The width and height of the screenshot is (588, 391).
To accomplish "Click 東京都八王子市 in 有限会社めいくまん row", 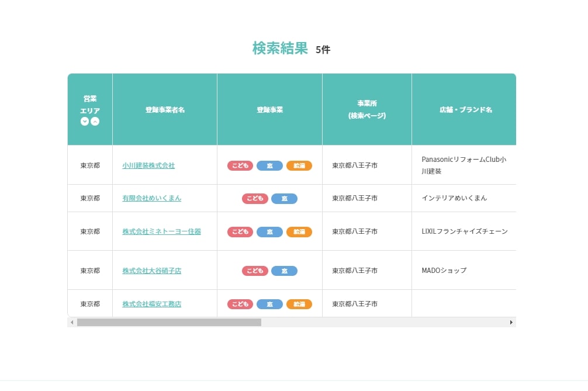I will click(x=355, y=198).
